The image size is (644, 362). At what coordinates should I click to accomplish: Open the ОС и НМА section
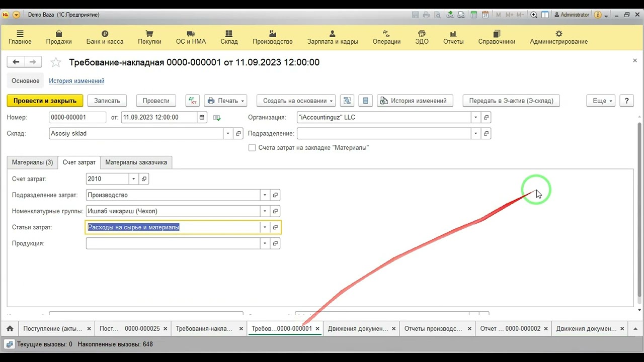pyautogui.click(x=191, y=37)
